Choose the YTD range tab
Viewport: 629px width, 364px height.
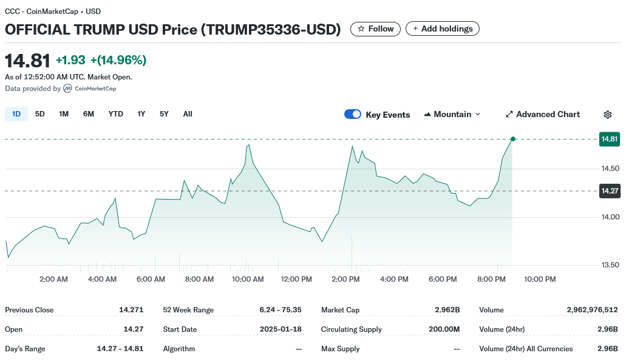pyautogui.click(x=115, y=114)
